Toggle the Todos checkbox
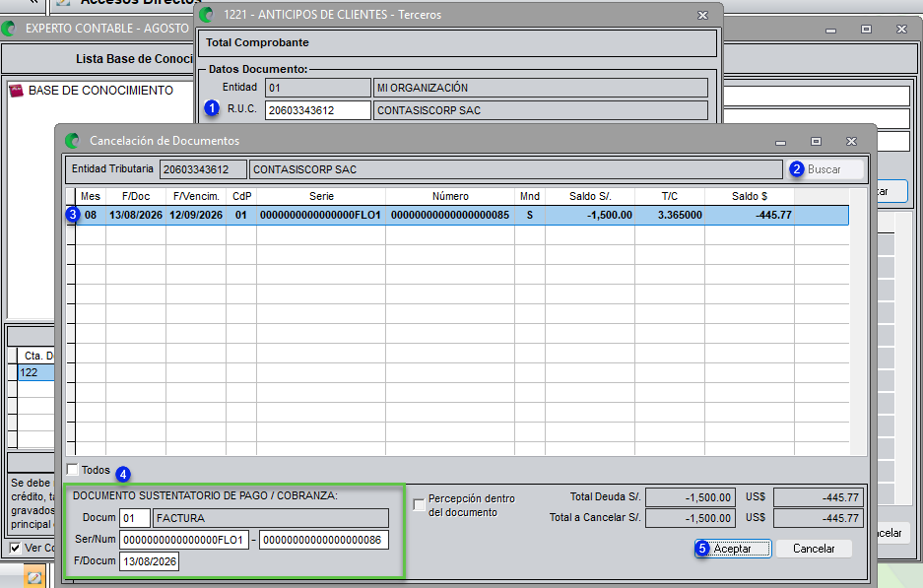The image size is (923, 588). 73,470
